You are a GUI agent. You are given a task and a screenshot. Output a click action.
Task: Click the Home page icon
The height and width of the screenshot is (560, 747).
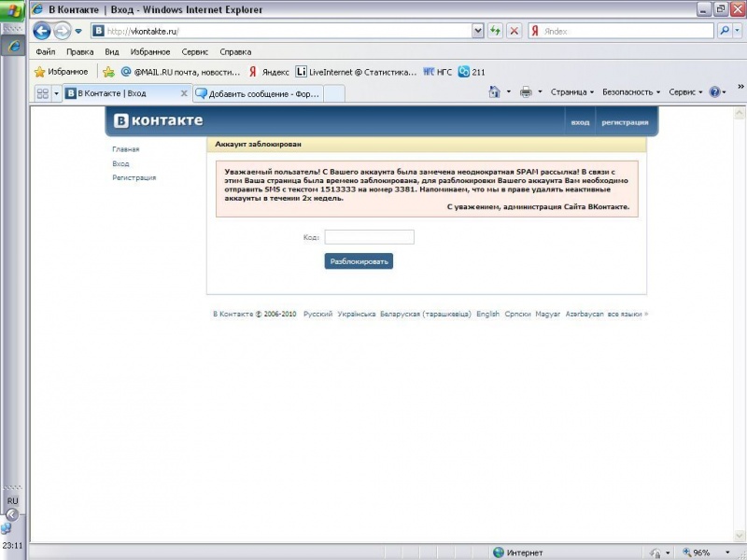(x=495, y=92)
